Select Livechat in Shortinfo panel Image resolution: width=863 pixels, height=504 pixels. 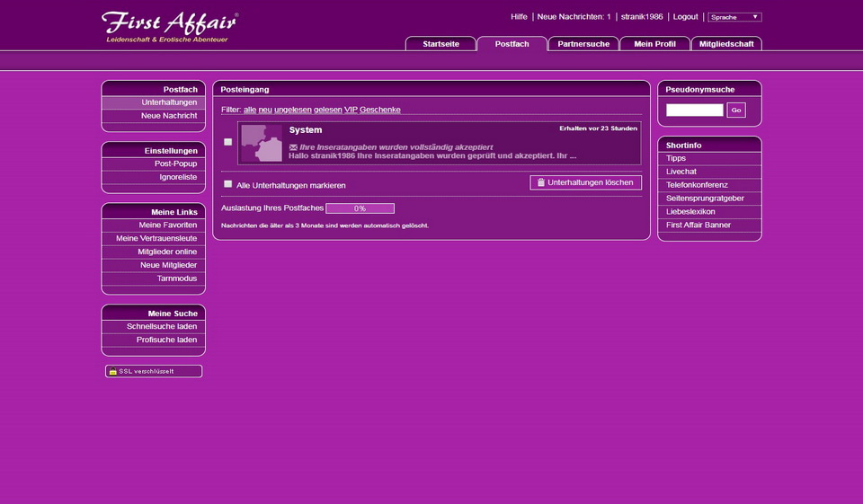(681, 172)
